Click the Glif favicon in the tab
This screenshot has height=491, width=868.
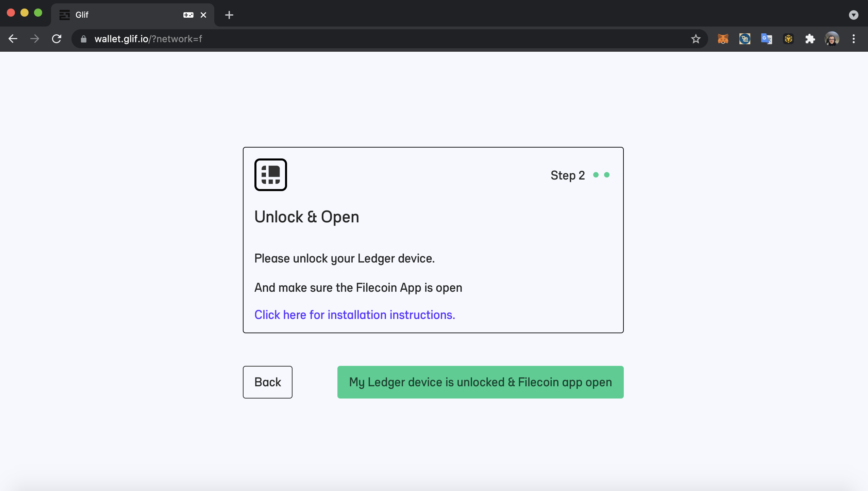pos(65,15)
